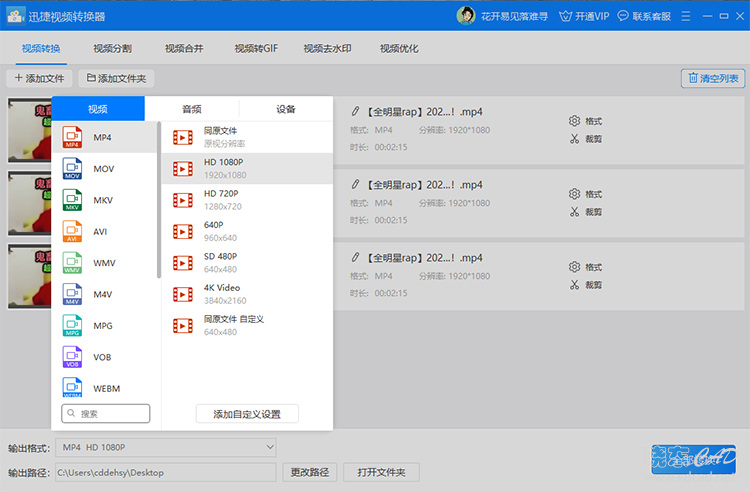Switch to the 视频分割 tab

point(112,48)
